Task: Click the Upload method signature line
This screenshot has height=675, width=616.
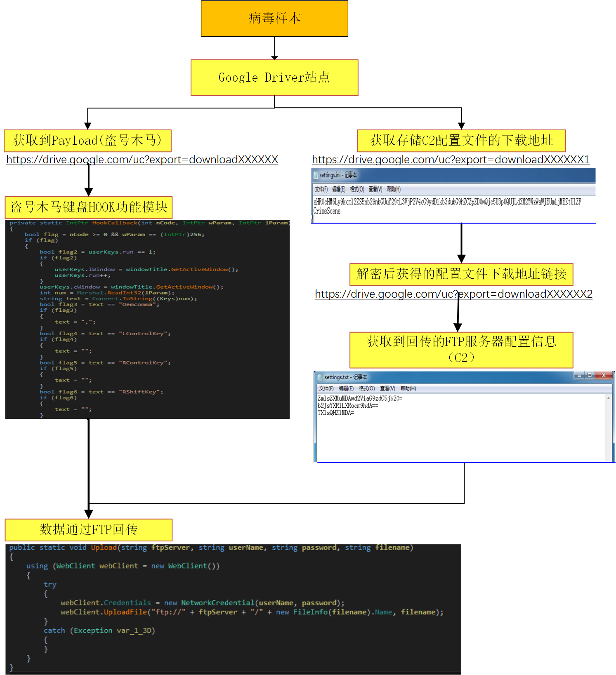Action: (x=211, y=548)
